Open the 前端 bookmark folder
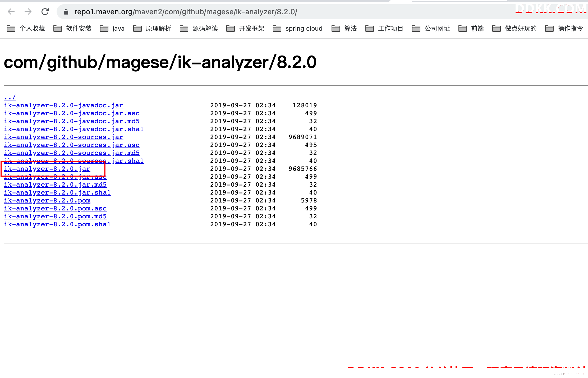588x378 pixels. pyautogui.click(x=471, y=28)
